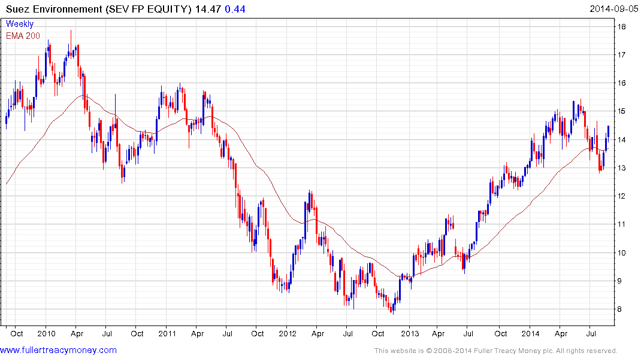Viewport: 644px width, 359px height.
Task: Click the 13 price axis label
Action: (x=621, y=168)
